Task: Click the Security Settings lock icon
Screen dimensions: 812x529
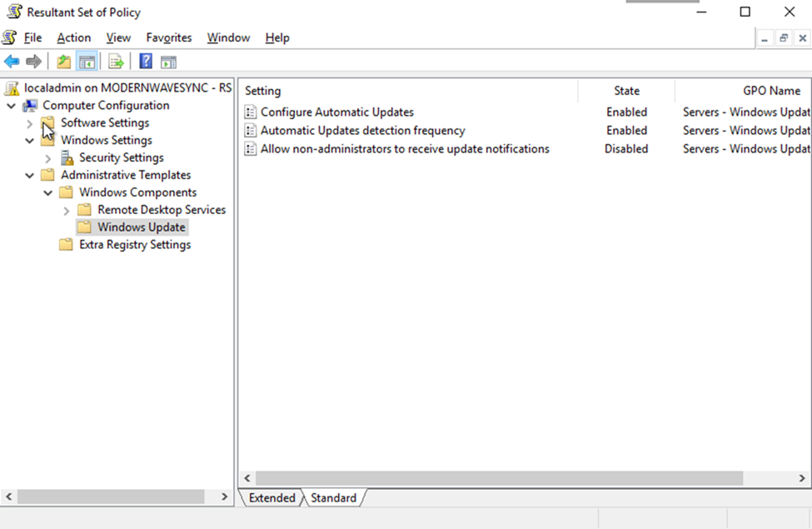Action: [67, 157]
